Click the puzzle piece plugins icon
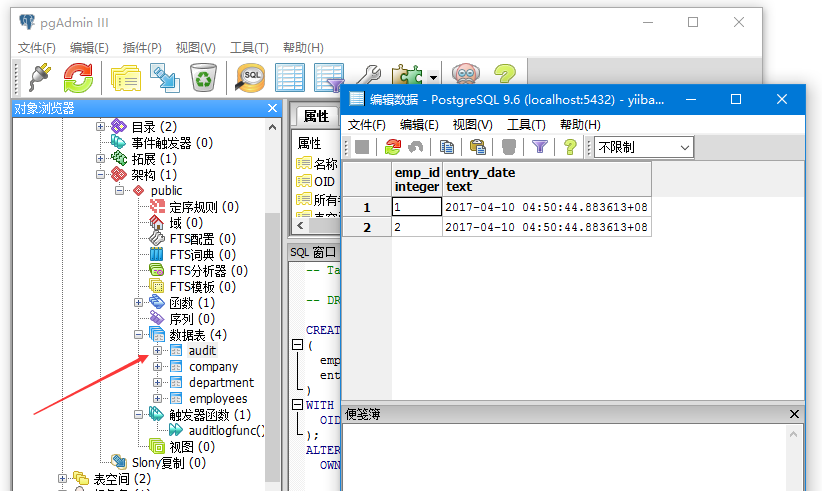Viewport: 822px width, 491px height. point(407,75)
